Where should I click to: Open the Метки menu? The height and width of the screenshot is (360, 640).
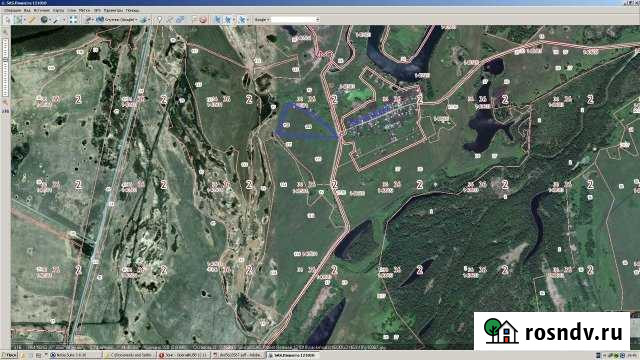[84, 10]
